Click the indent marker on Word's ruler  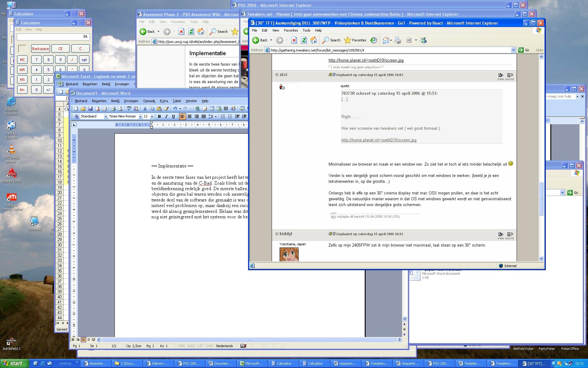pos(151,125)
